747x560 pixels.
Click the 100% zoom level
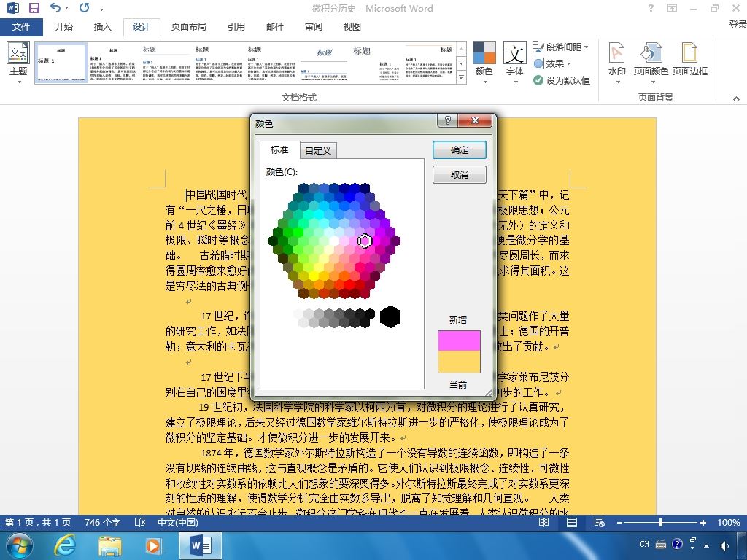click(x=729, y=522)
